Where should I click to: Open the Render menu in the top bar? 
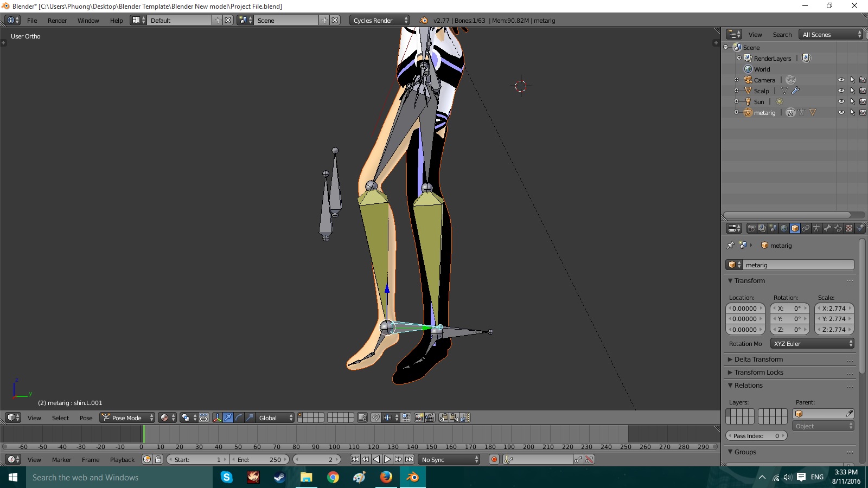pyautogui.click(x=57, y=21)
